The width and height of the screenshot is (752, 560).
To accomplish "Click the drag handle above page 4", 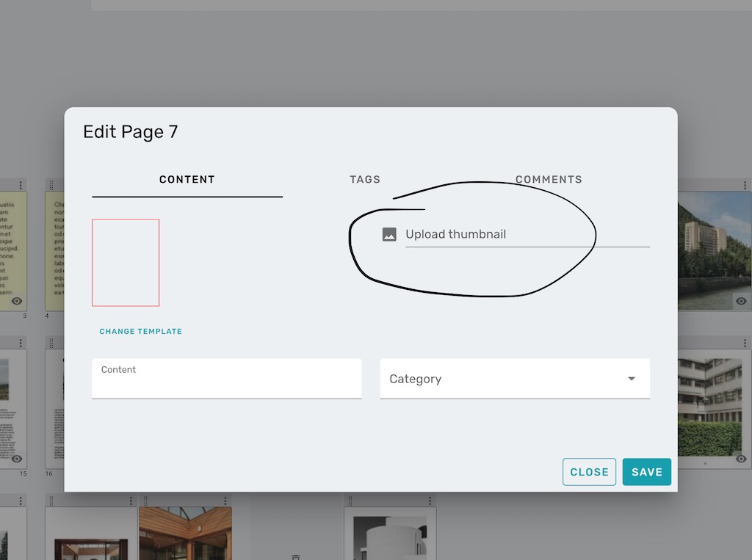I will (x=51, y=185).
